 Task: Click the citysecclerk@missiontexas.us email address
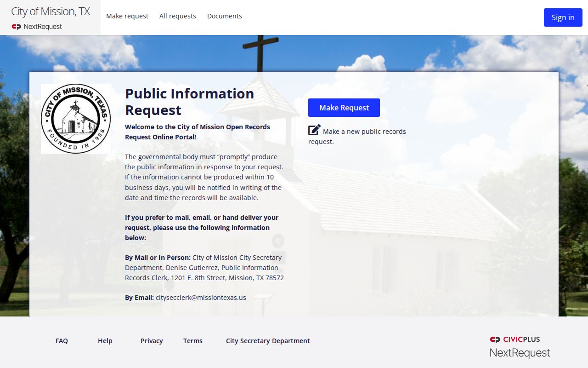[201, 298]
